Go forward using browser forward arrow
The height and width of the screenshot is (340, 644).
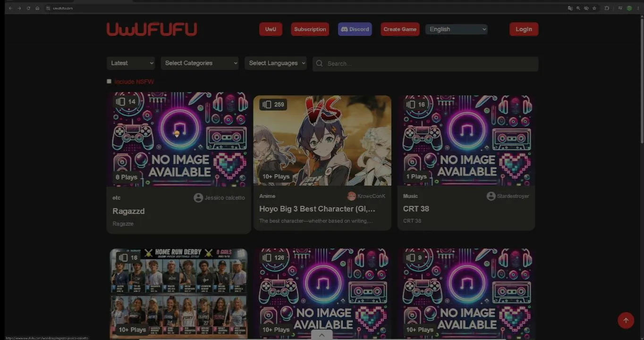(19, 8)
